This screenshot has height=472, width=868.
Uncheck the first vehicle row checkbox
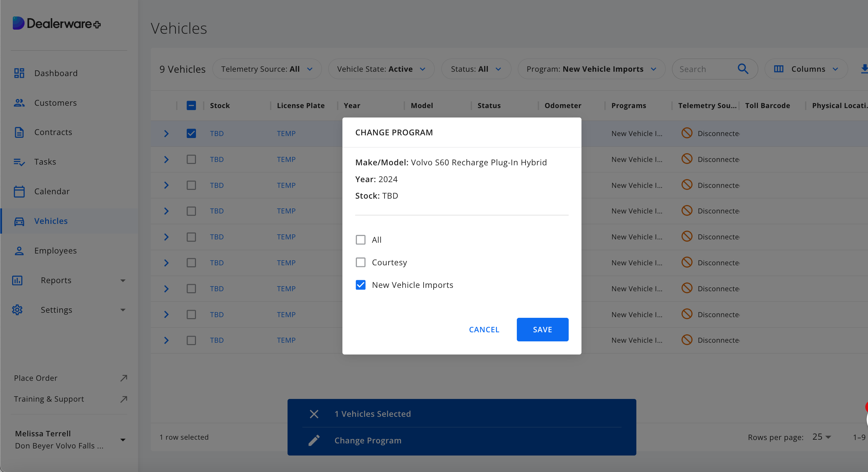click(191, 133)
